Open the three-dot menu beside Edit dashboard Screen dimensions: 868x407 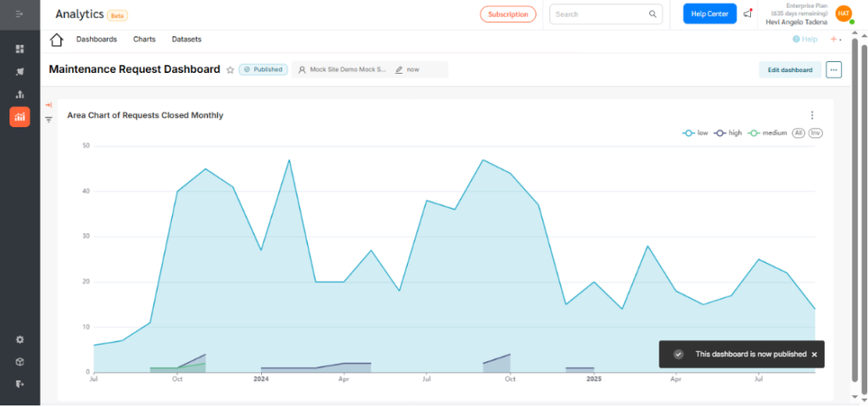(834, 70)
